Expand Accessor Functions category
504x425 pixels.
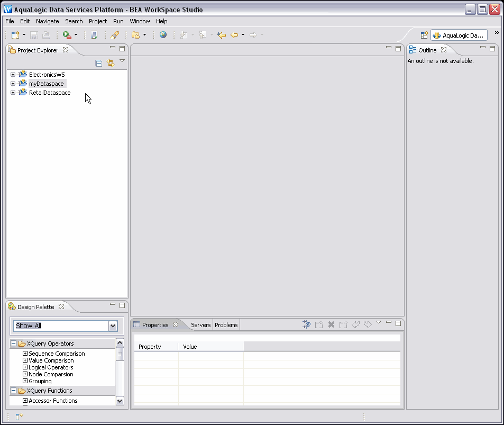coord(25,401)
